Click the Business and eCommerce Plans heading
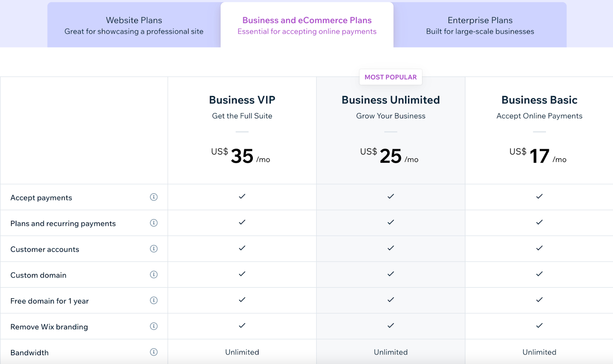613x364 pixels. click(x=307, y=20)
